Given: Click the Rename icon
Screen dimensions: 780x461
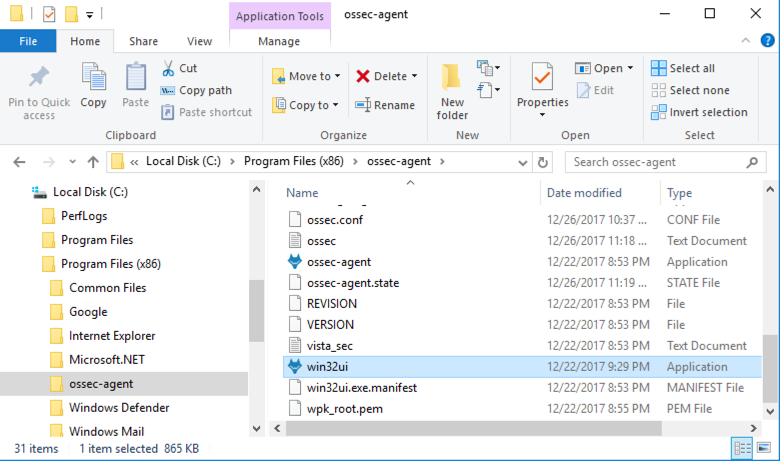Looking at the screenshot, I should pyautogui.click(x=363, y=105).
